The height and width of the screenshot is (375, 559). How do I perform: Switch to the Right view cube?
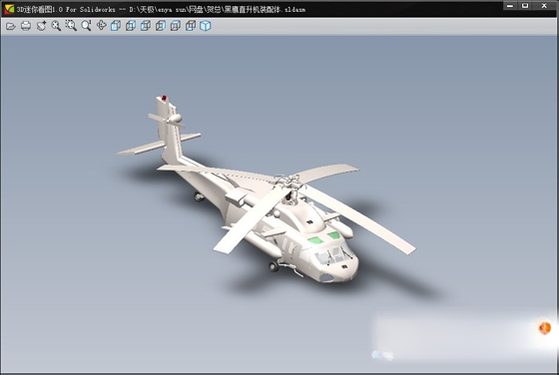coord(160,26)
